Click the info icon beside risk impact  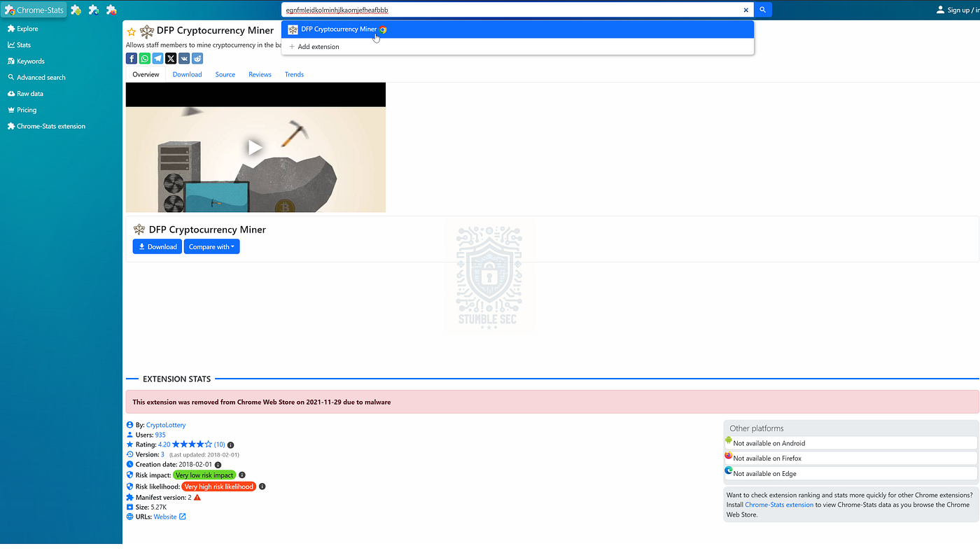coord(242,475)
